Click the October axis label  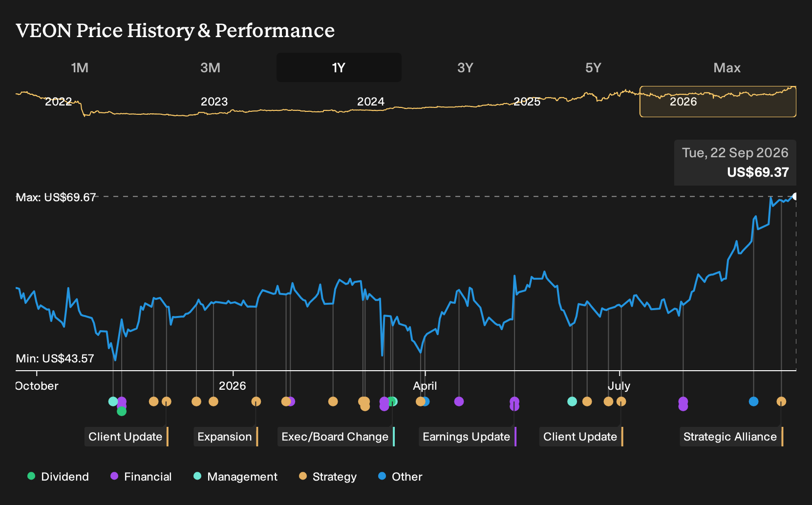click(x=37, y=386)
